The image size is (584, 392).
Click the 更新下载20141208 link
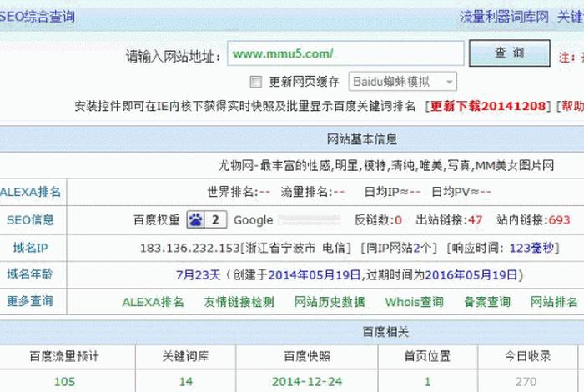488,106
